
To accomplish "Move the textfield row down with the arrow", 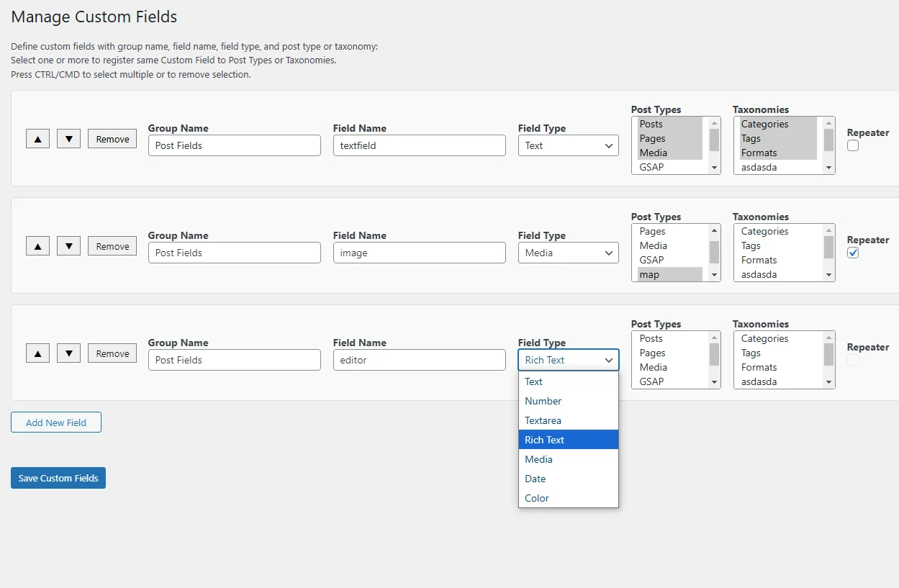I will (x=68, y=139).
